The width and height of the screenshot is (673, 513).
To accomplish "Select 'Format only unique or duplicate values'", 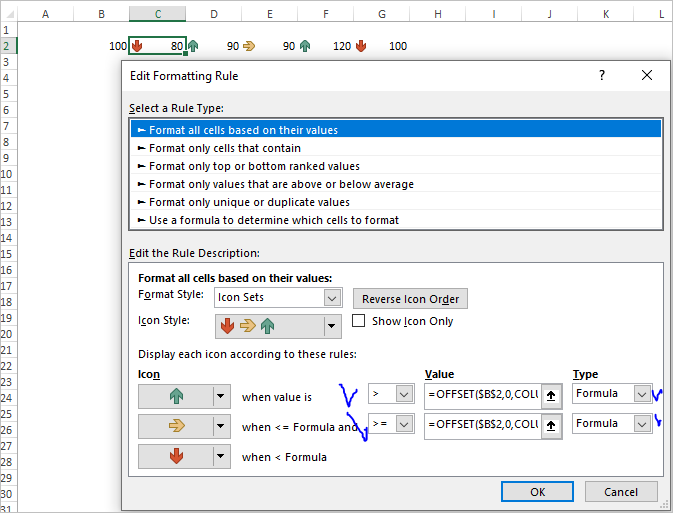I will 396,202.
